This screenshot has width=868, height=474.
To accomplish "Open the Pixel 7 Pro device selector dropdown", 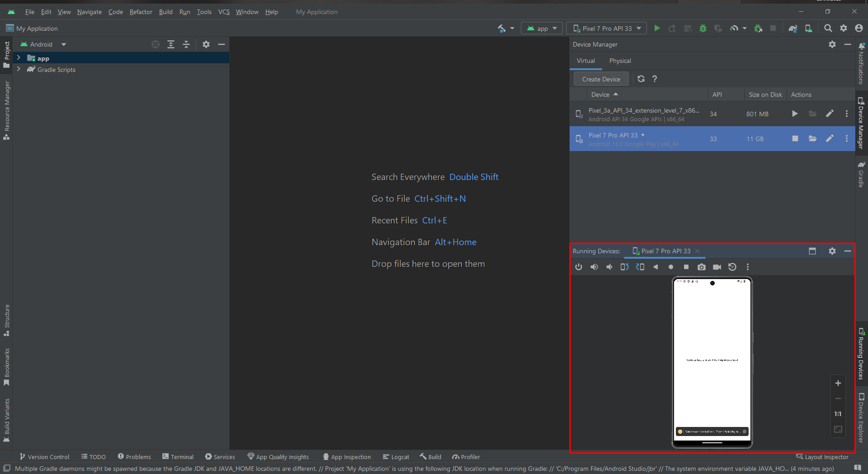I will coord(607,28).
